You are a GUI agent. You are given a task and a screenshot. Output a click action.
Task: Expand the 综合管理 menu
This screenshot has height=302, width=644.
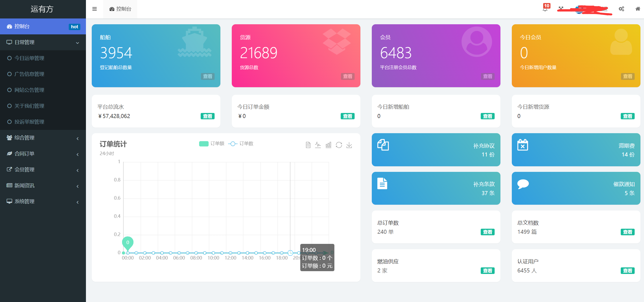coord(43,138)
